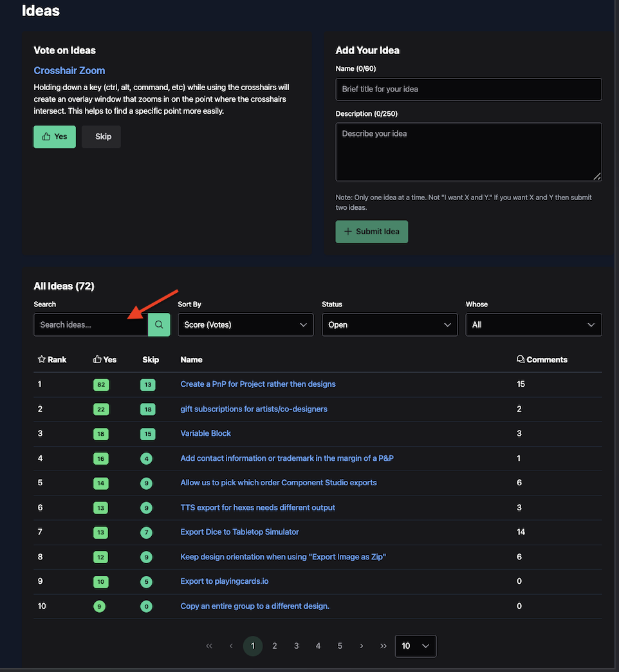Go to next page with right chevron
The width and height of the screenshot is (619, 672).
[362, 646]
